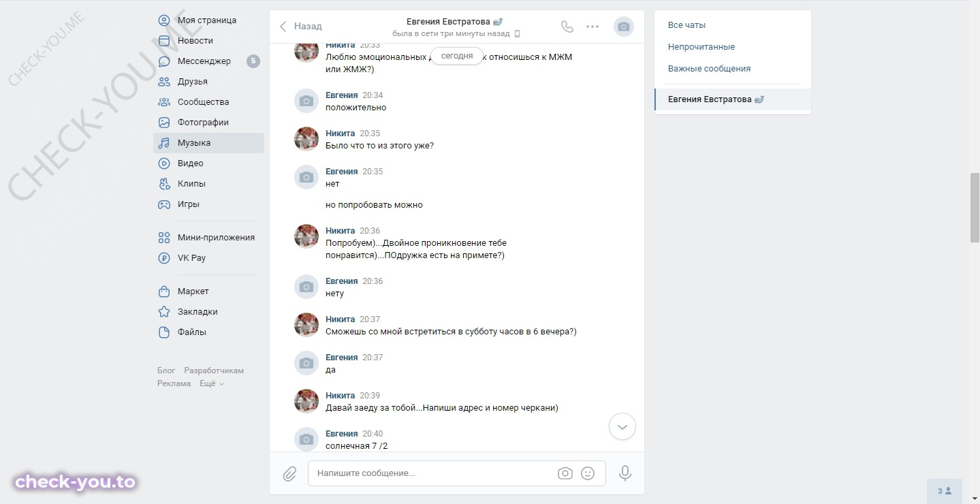Open the News feed icon
The width and height of the screenshot is (980, 504).
[x=164, y=41]
